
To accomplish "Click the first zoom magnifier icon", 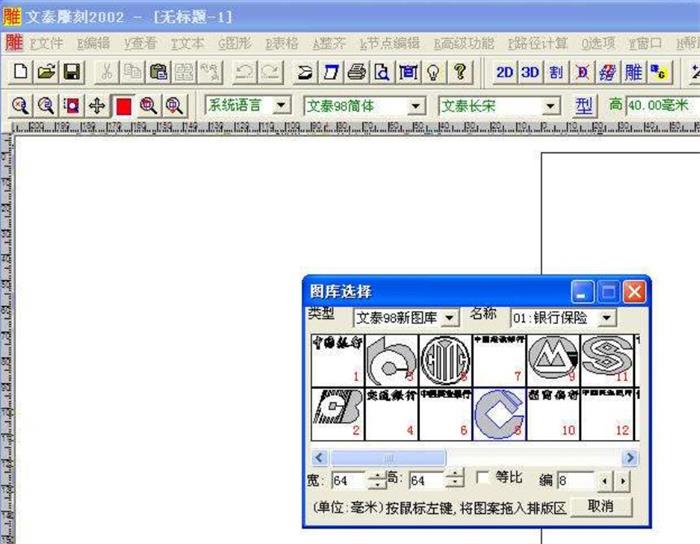I will 20,106.
